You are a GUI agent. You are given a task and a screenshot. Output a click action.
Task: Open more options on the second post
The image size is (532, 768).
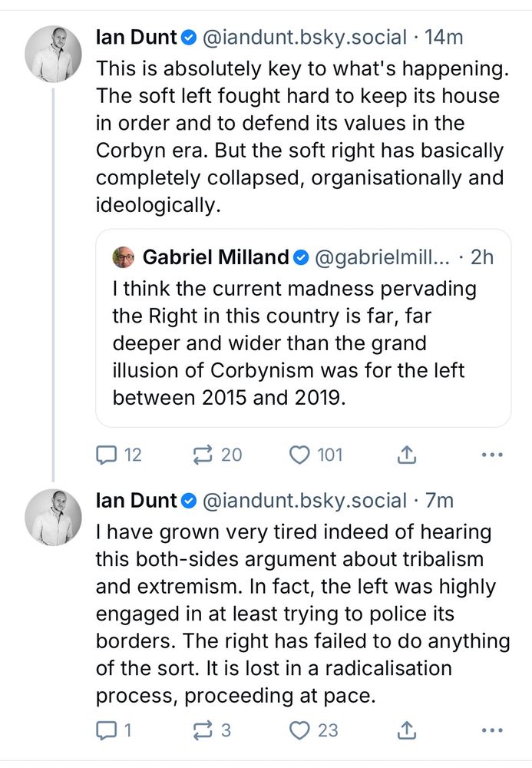[491, 730]
